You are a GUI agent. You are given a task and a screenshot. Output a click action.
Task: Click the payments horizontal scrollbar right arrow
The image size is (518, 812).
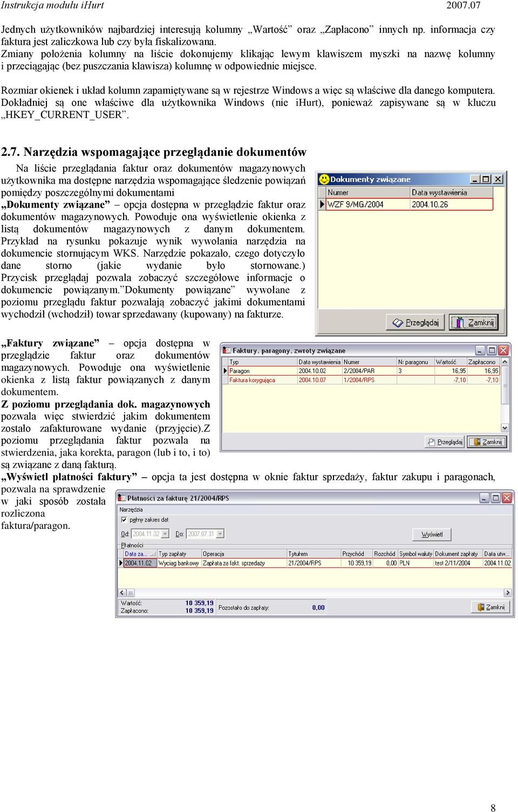[x=508, y=592]
